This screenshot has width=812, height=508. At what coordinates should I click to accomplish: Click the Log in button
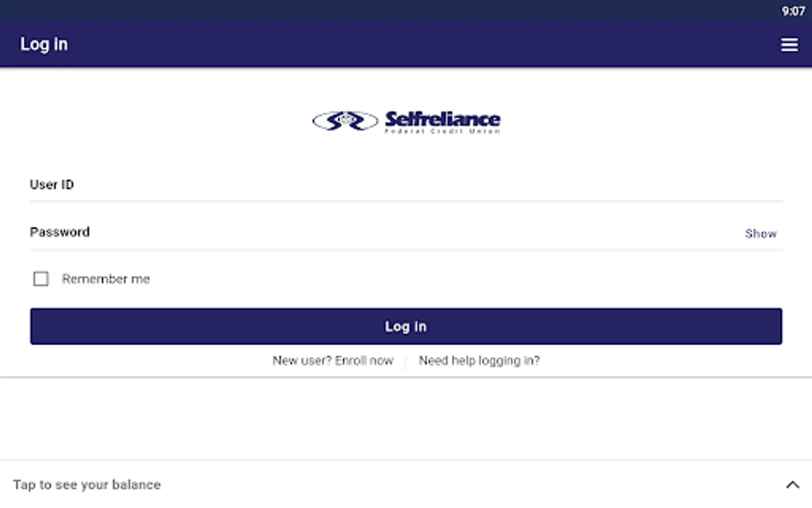coord(406,326)
